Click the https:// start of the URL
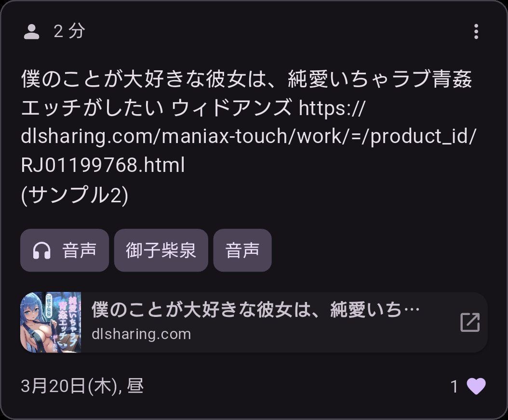508x420 pixels. point(332,108)
